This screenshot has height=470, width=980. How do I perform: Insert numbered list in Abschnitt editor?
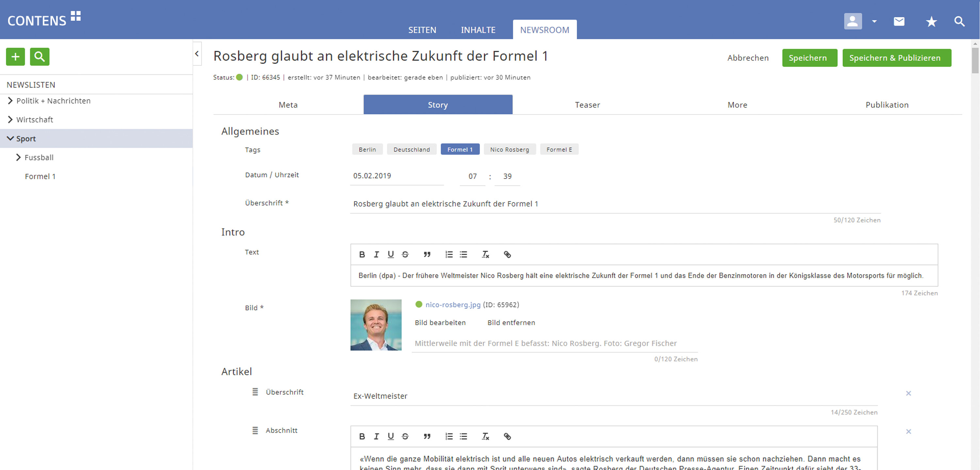coord(449,436)
